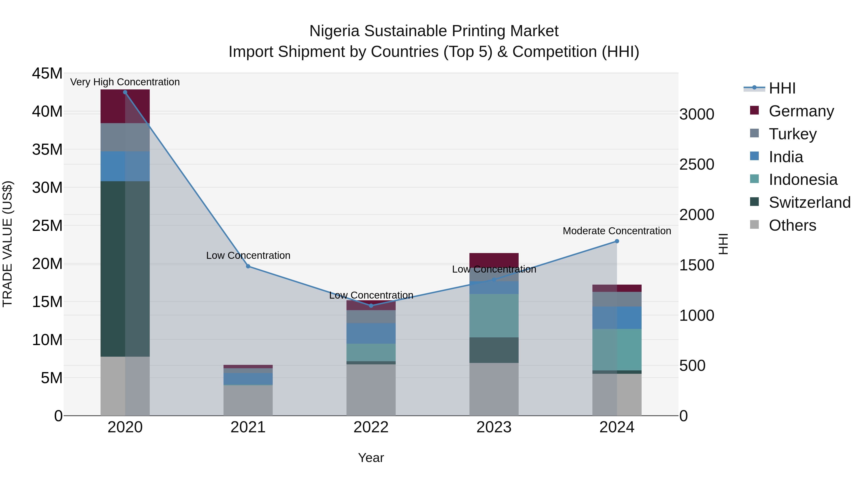Toggle the Others legend entry label
868x488 pixels.
coord(793,225)
